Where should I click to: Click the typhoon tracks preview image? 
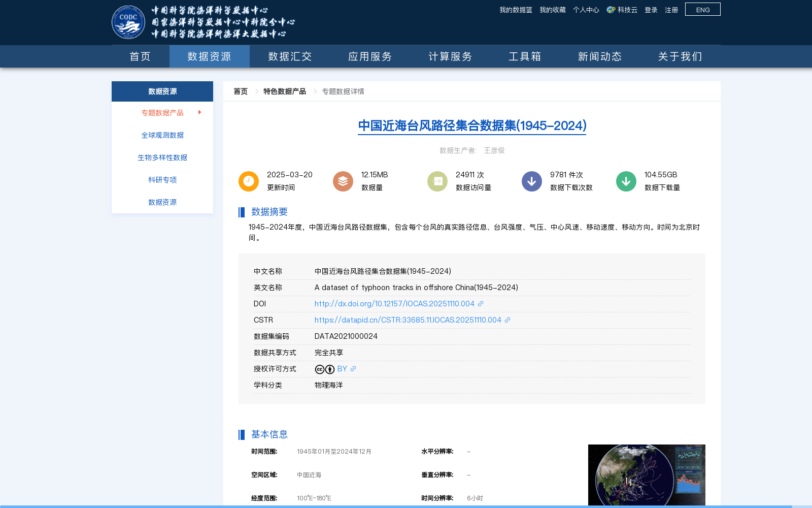click(646, 474)
